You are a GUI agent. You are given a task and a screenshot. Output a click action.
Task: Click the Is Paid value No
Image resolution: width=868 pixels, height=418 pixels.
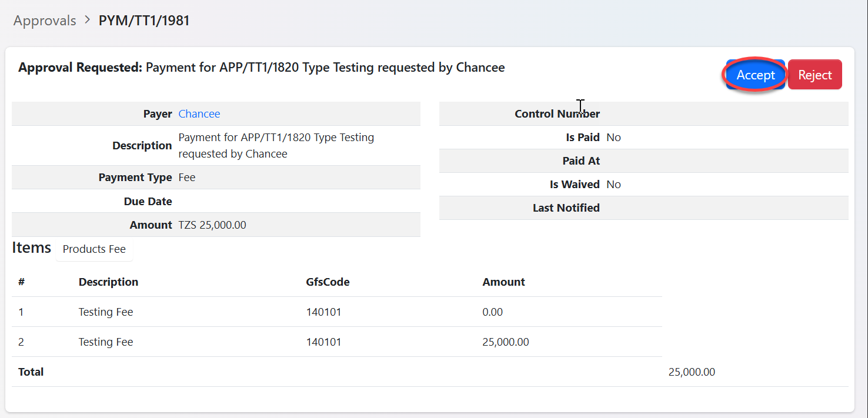coord(613,137)
